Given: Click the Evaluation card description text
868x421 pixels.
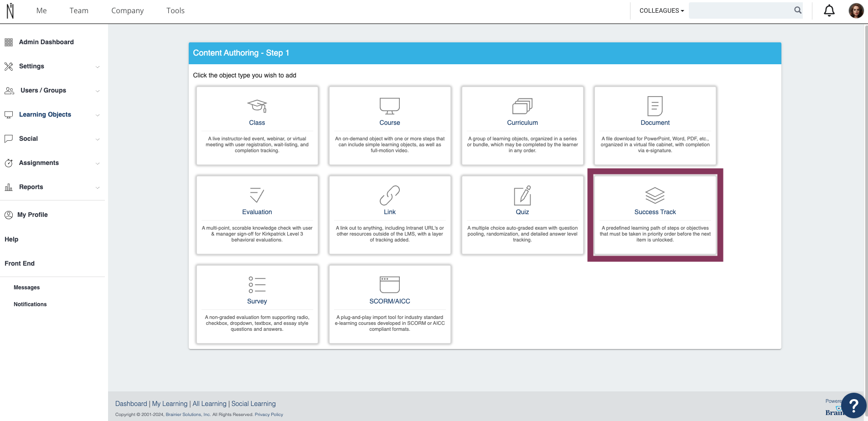Looking at the screenshot, I should (257, 234).
